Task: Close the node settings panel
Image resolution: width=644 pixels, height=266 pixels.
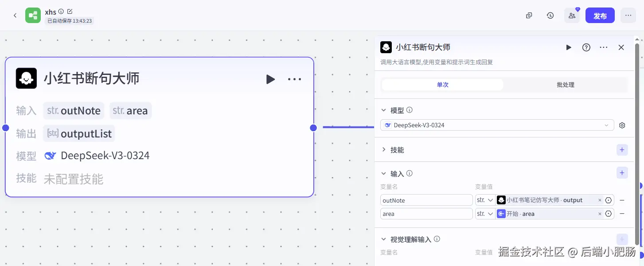Action: [x=621, y=47]
